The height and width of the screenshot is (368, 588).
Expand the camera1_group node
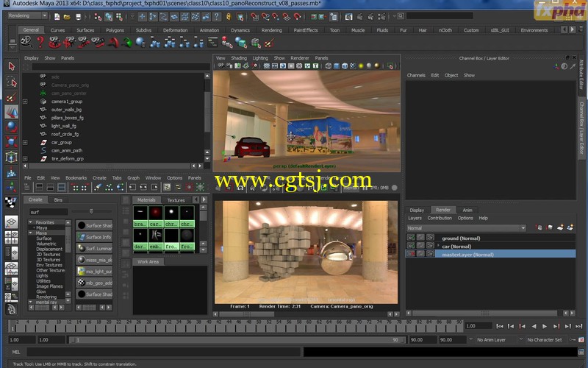point(25,102)
